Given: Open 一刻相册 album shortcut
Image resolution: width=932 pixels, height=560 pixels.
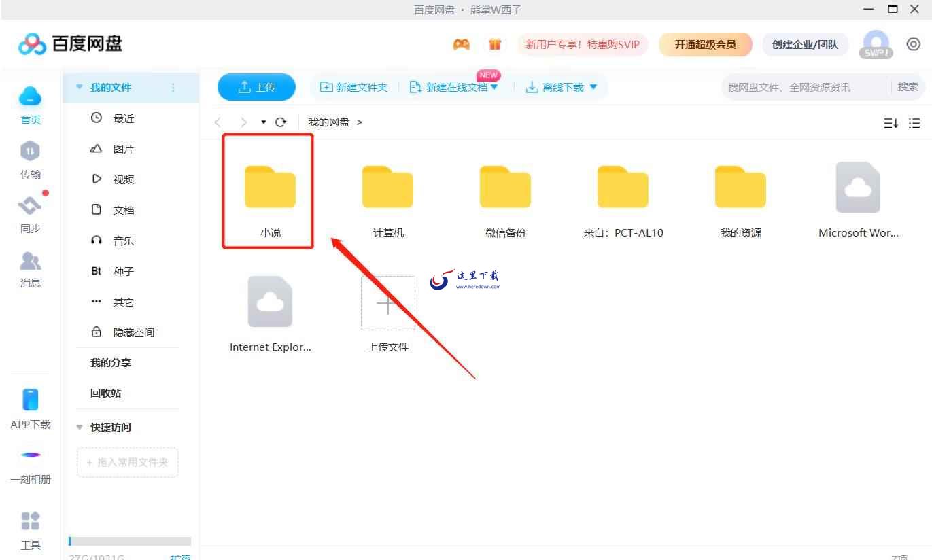Looking at the screenshot, I should pyautogui.click(x=31, y=467).
